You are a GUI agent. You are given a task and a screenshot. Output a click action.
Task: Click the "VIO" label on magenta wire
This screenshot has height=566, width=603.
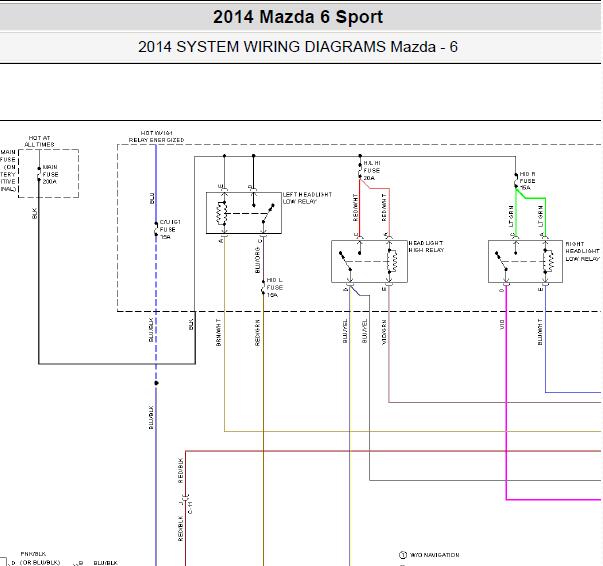(x=502, y=325)
